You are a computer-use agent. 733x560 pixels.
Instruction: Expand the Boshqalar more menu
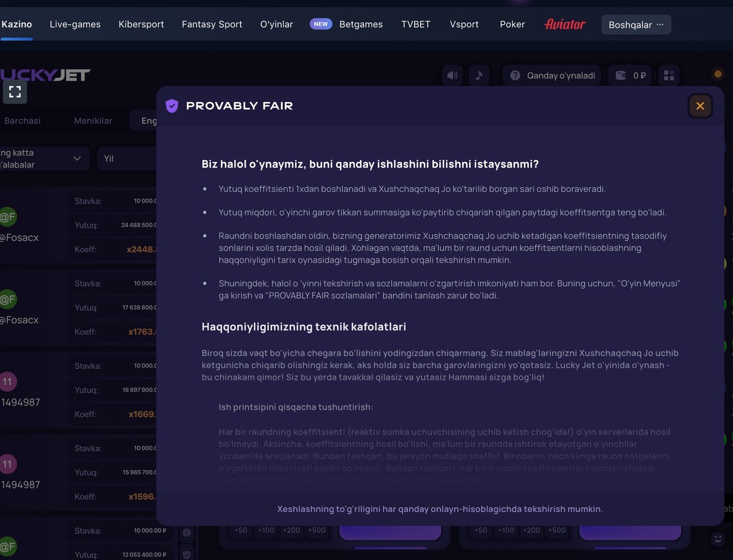point(636,25)
